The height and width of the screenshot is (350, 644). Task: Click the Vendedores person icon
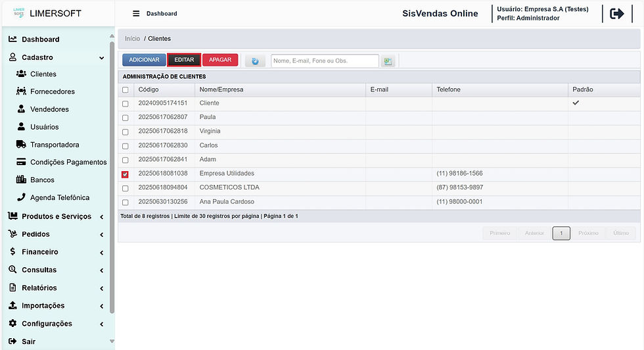coord(21,109)
